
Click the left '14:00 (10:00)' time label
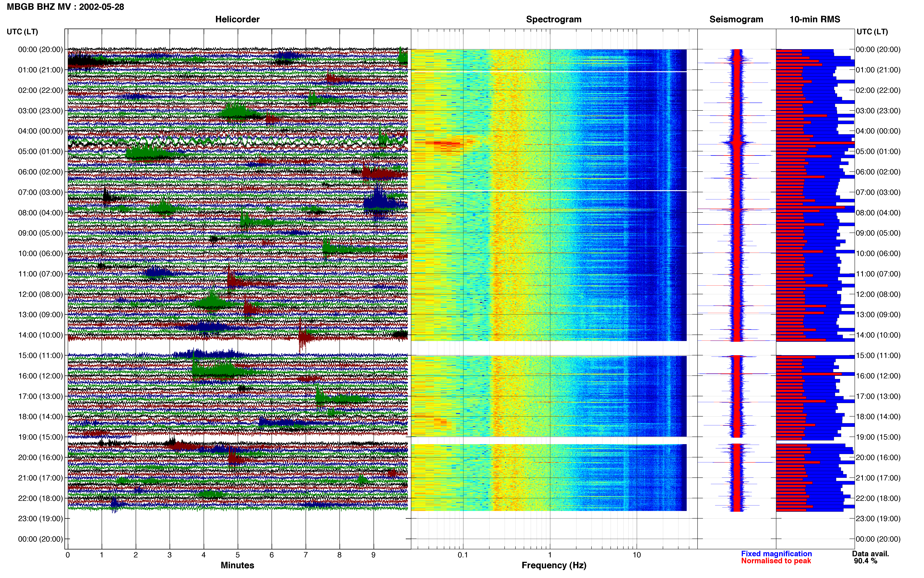(41, 335)
